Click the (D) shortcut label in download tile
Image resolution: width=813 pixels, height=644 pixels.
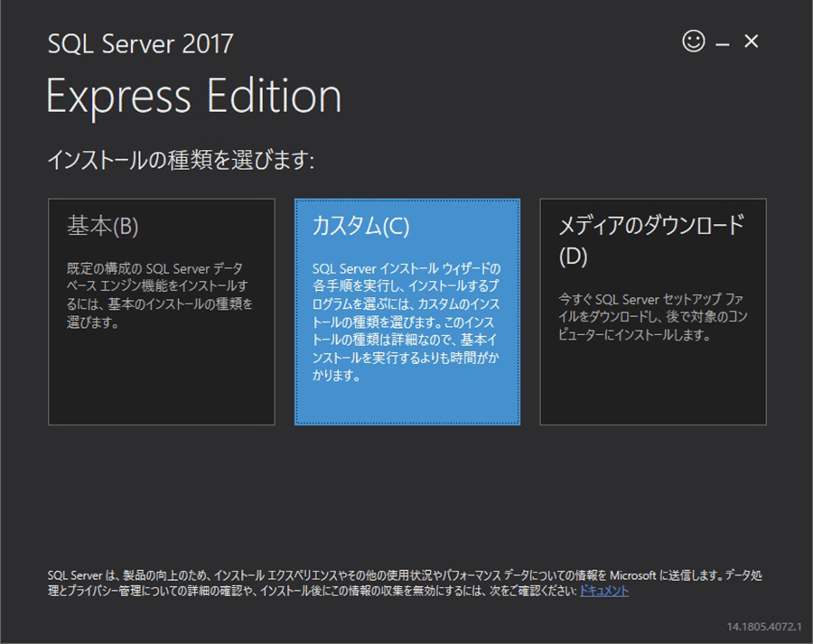(573, 257)
